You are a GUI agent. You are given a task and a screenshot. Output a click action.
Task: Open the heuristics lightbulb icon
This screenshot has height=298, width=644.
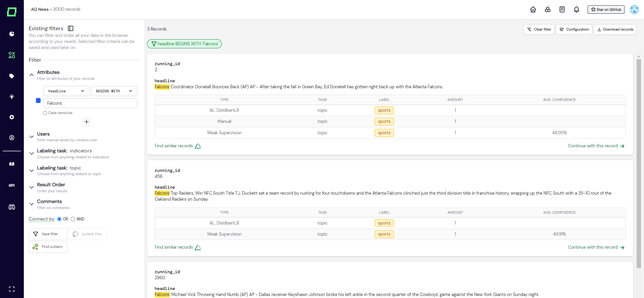click(12, 97)
